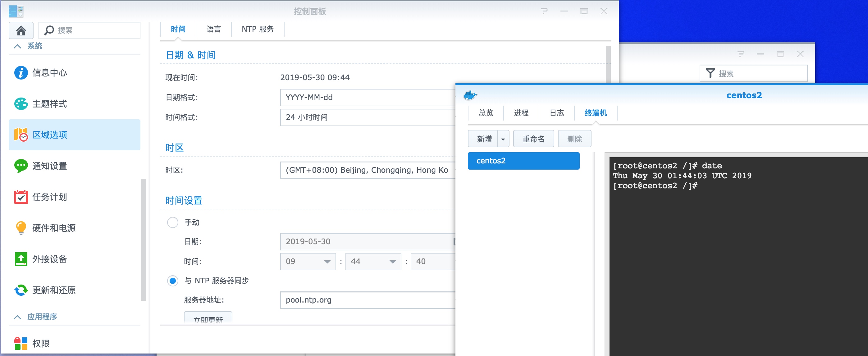Switch to the NTP 服务 tab
The height and width of the screenshot is (356, 868).
coord(258,29)
